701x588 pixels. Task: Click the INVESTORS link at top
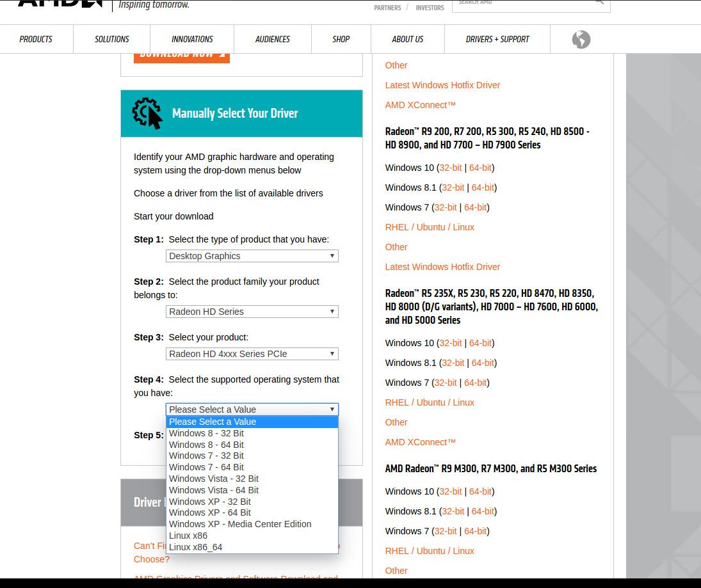click(430, 8)
